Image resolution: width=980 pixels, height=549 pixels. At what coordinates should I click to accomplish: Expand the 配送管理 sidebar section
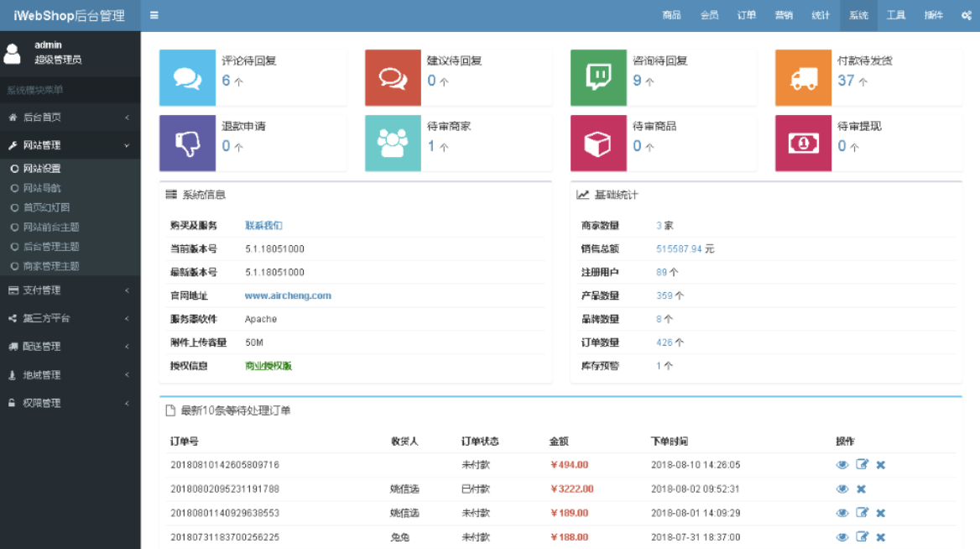point(70,347)
